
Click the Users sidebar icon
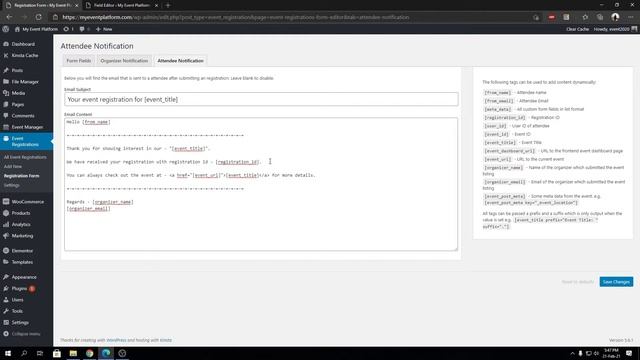[6, 300]
